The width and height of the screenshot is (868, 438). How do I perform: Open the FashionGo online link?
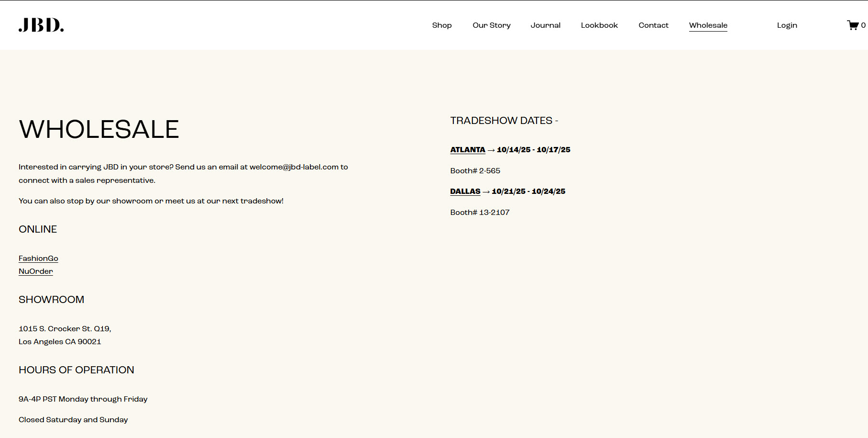pyautogui.click(x=38, y=258)
